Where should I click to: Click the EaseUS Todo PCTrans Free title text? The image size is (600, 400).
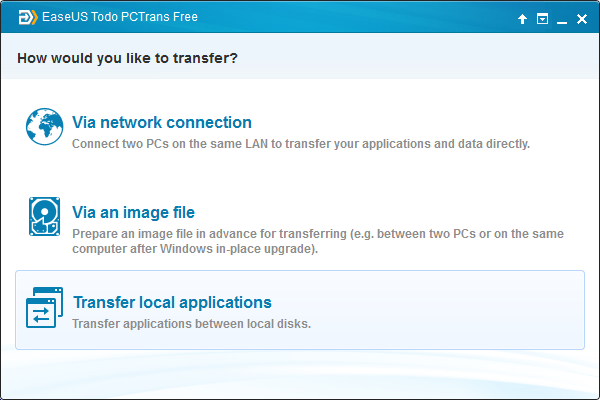pos(120,17)
